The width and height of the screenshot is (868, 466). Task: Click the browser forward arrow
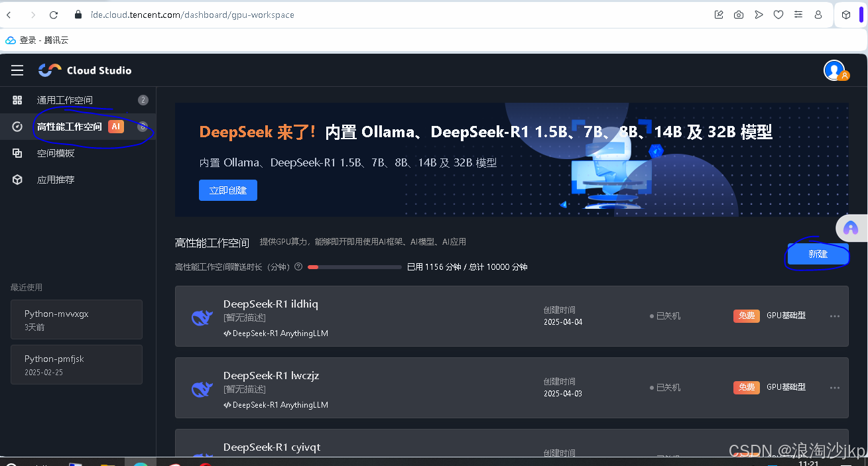pos(32,15)
